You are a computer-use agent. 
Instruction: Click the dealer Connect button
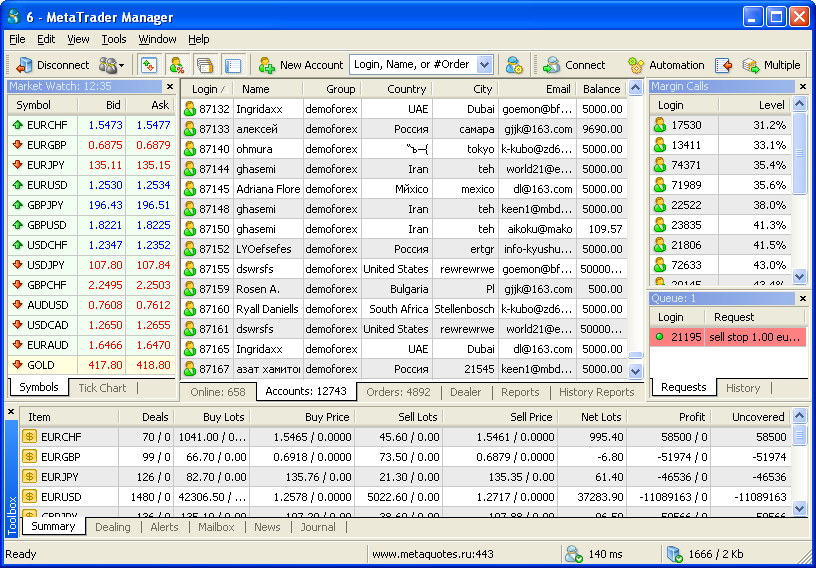tap(574, 65)
